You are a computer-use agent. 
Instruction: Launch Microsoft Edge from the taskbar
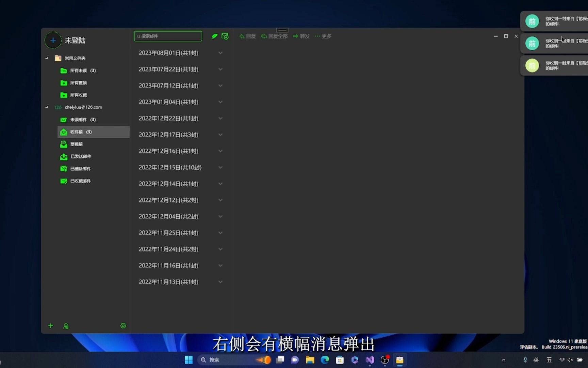(325, 360)
